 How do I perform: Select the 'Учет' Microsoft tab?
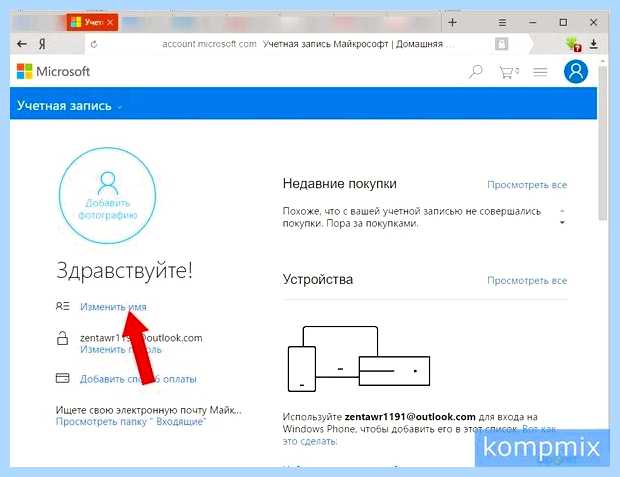[92, 23]
